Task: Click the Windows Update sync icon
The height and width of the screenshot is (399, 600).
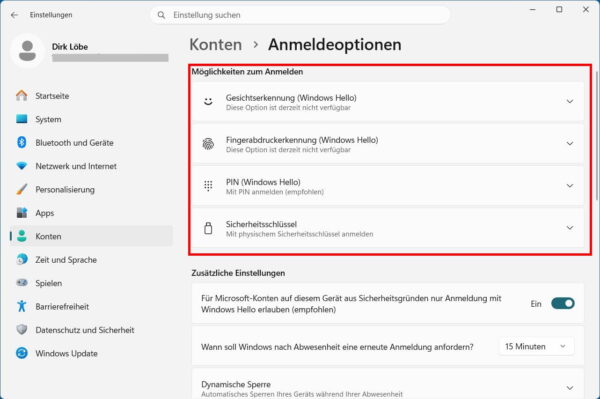Action: point(22,353)
